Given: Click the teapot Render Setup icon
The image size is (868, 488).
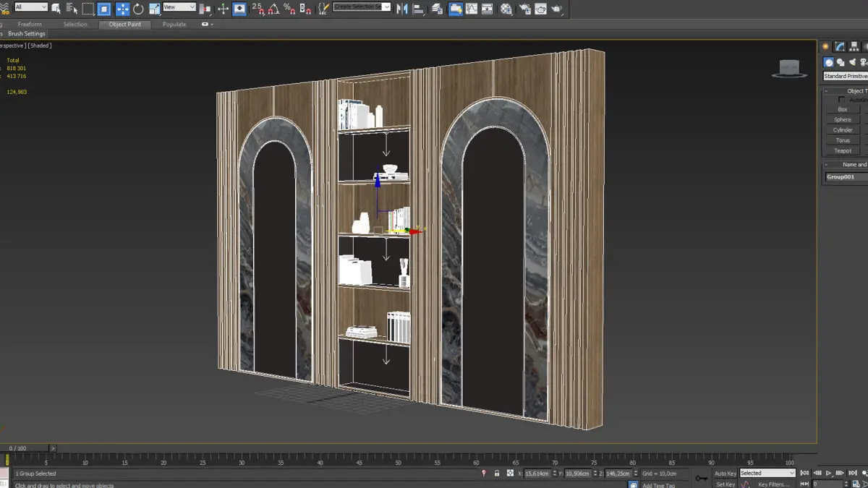Looking at the screenshot, I should click(524, 9).
